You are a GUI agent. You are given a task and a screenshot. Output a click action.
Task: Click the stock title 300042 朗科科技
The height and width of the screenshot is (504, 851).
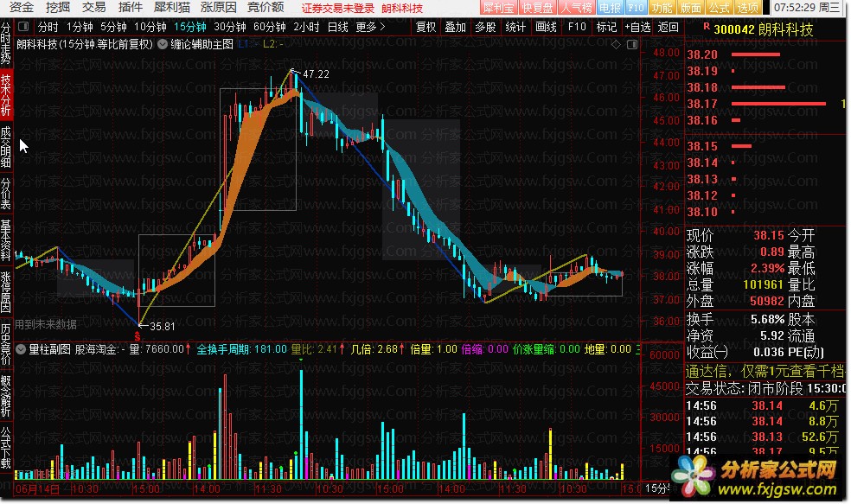[x=764, y=29]
